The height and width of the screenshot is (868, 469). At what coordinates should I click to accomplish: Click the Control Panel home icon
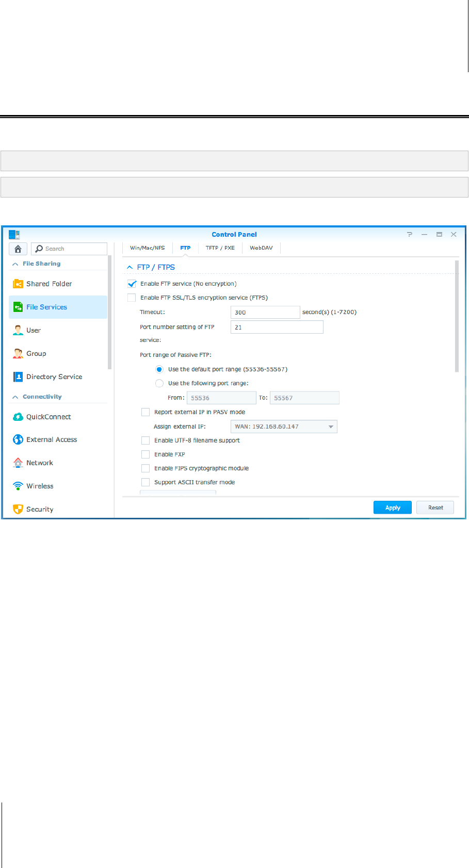[18, 249]
